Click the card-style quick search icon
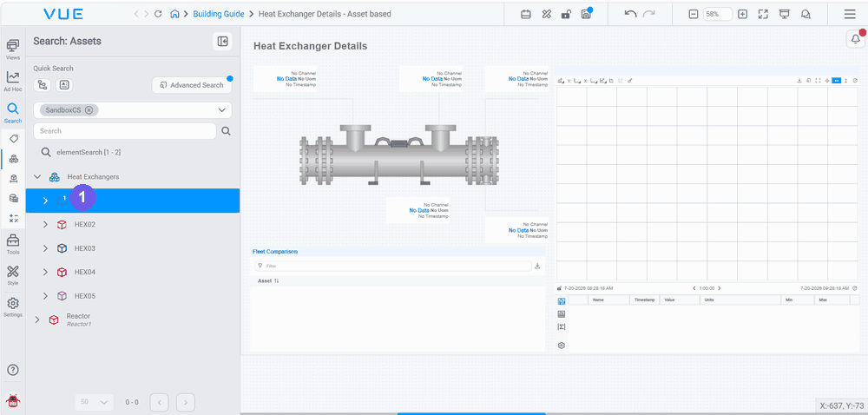The height and width of the screenshot is (415, 868). click(x=65, y=85)
